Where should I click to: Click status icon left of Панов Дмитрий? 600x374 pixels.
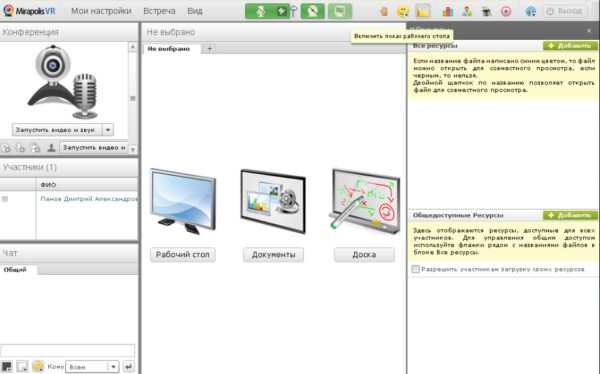pyautogui.click(x=5, y=199)
